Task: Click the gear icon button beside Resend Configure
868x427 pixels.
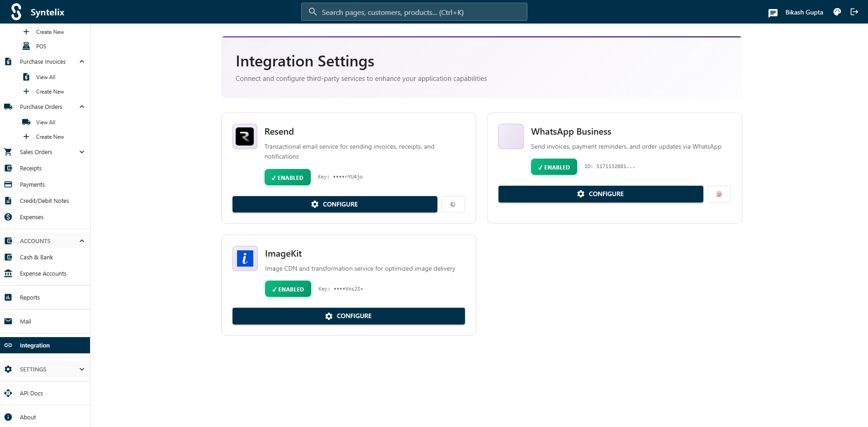Action: pos(452,204)
